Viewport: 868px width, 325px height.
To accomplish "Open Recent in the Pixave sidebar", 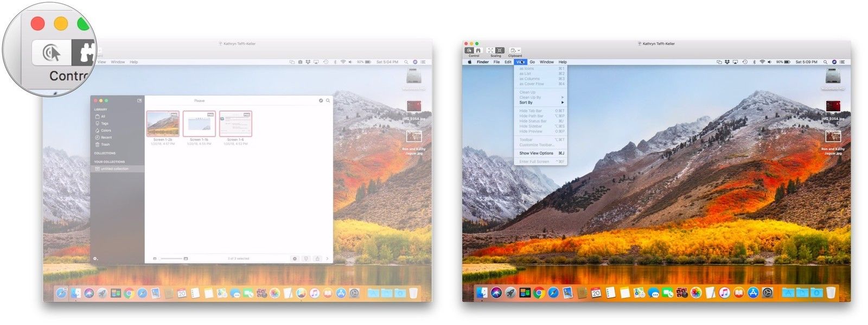I will tap(106, 138).
